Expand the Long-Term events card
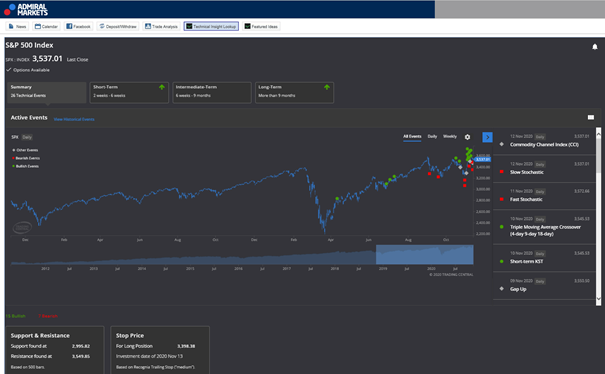 (x=294, y=92)
